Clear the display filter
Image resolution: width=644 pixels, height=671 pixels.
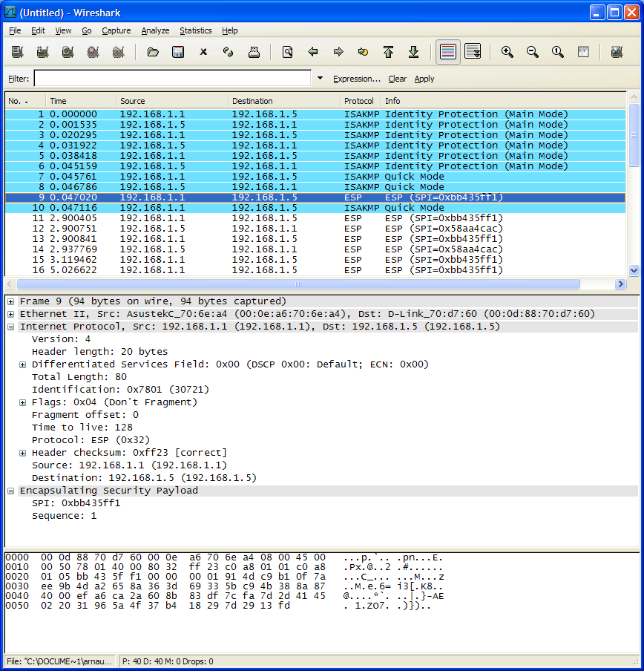pos(397,79)
